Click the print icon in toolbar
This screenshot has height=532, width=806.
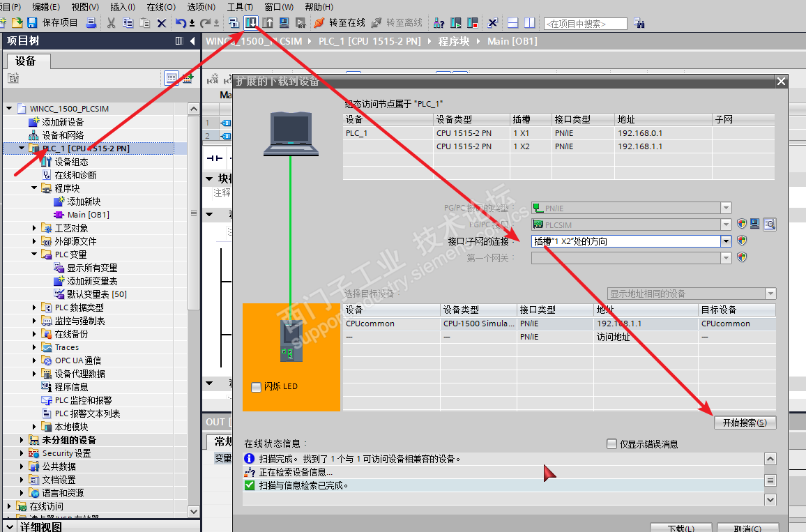pos(91,22)
